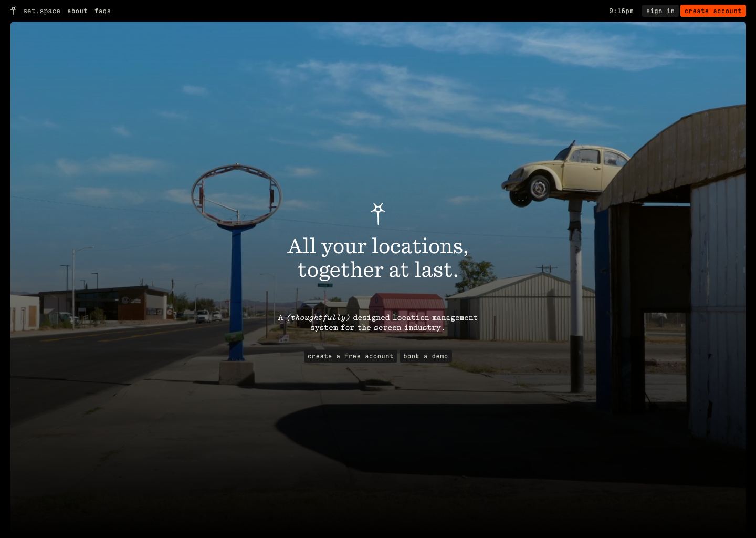Open the faqs page

(x=102, y=11)
